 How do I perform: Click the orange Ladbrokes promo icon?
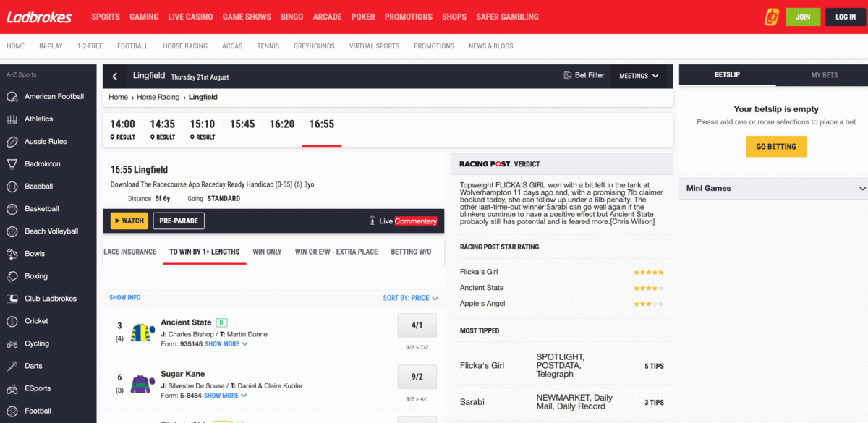(772, 17)
